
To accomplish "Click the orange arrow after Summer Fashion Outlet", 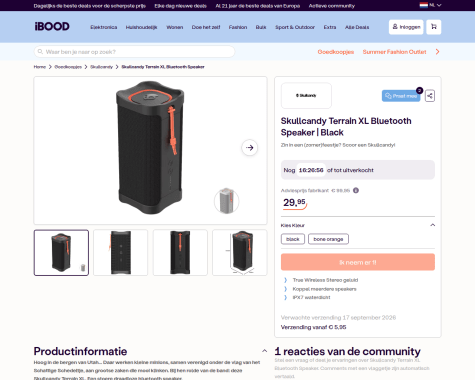I will tap(437, 52).
